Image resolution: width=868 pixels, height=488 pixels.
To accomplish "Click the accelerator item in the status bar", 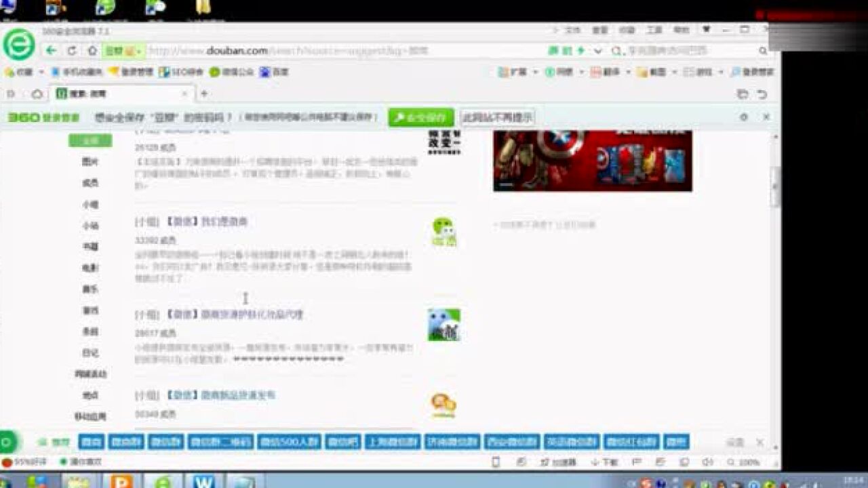I will 558,462.
